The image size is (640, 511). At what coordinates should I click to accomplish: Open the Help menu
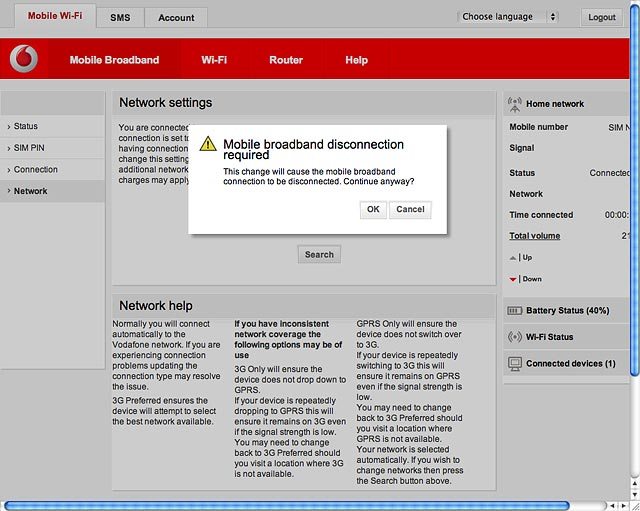click(x=357, y=60)
